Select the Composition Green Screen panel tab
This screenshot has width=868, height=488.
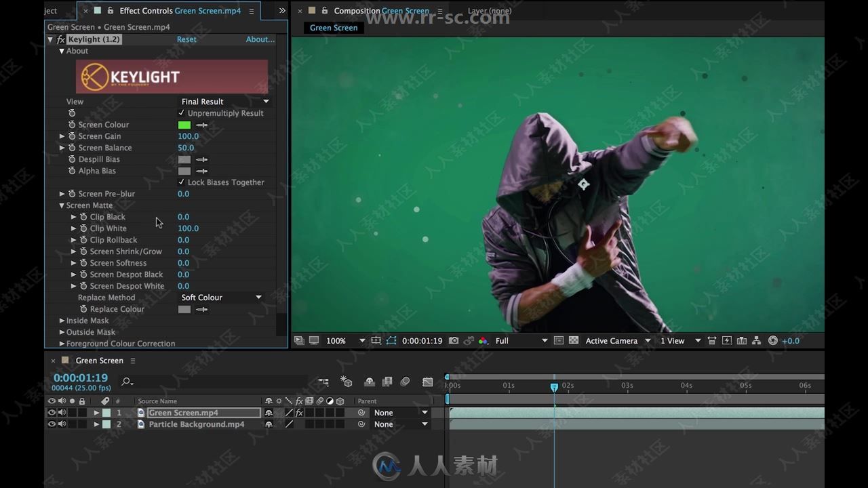pyautogui.click(x=381, y=11)
